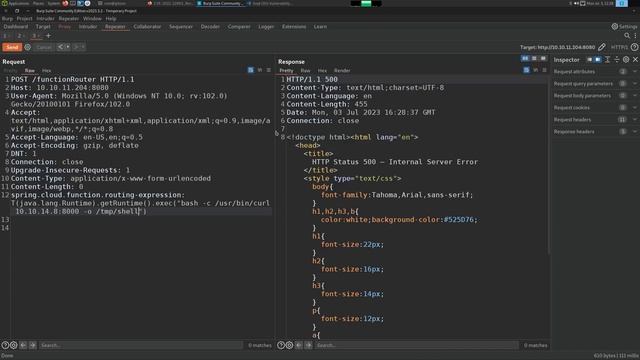The image size is (640, 360).
Task: Open Inspector settings gear
Action: 626,60
